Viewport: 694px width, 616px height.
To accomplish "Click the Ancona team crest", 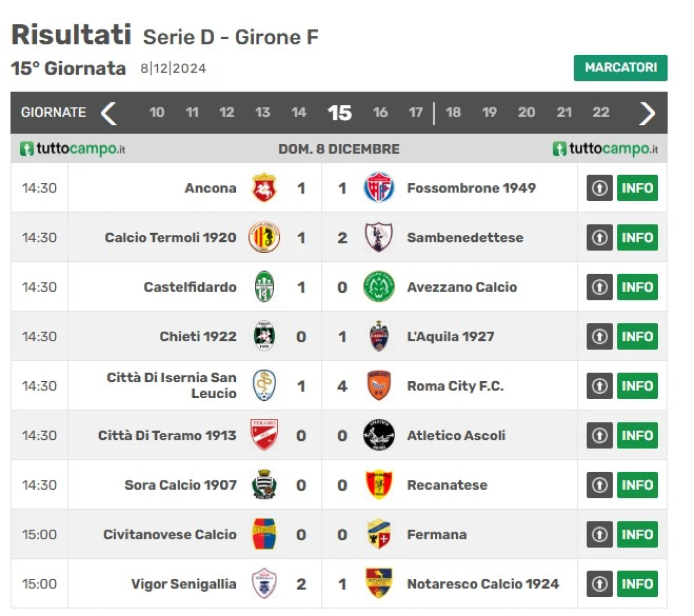I will coord(264,188).
